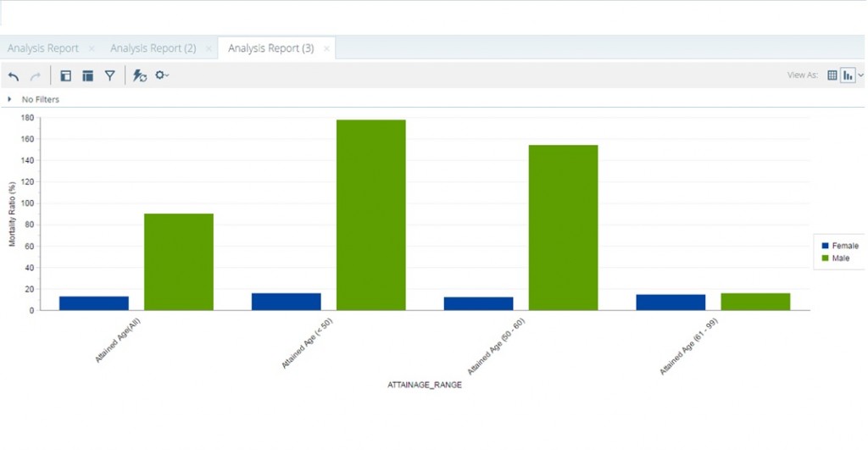Select the bar chart view button
The height and width of the screenshot is (450, 868).
(x=847, y=75)
